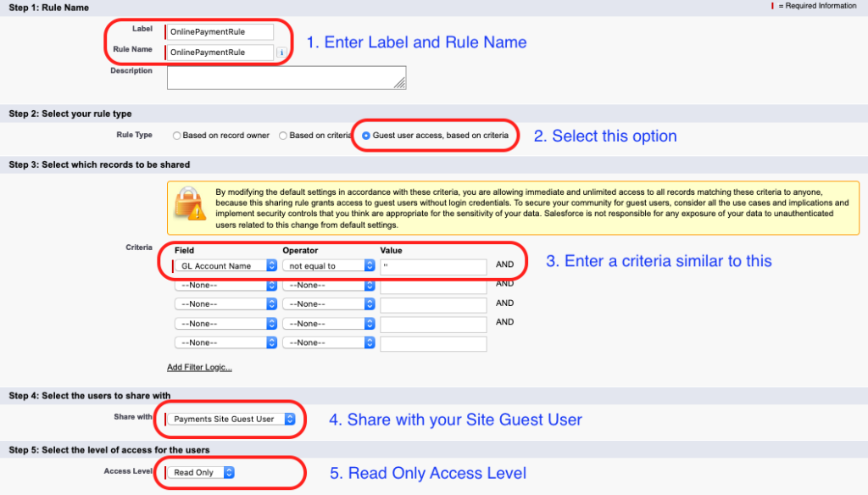Viewport: 868px width, 495px height.
Task: Open the fifth criteria row Field dropdown
Action: (270, 342)
